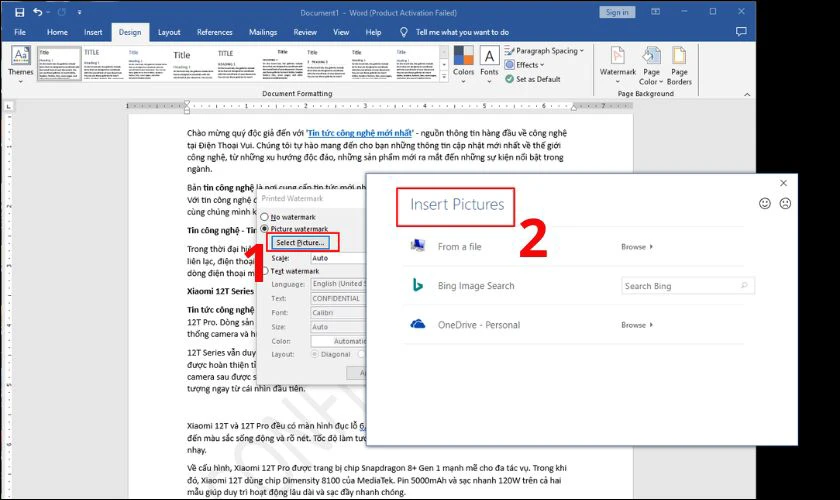The height and width of the screenshot is (500, 840).
Task: Open the File menu
Action: pyautogui.click(x=20, y=32)
